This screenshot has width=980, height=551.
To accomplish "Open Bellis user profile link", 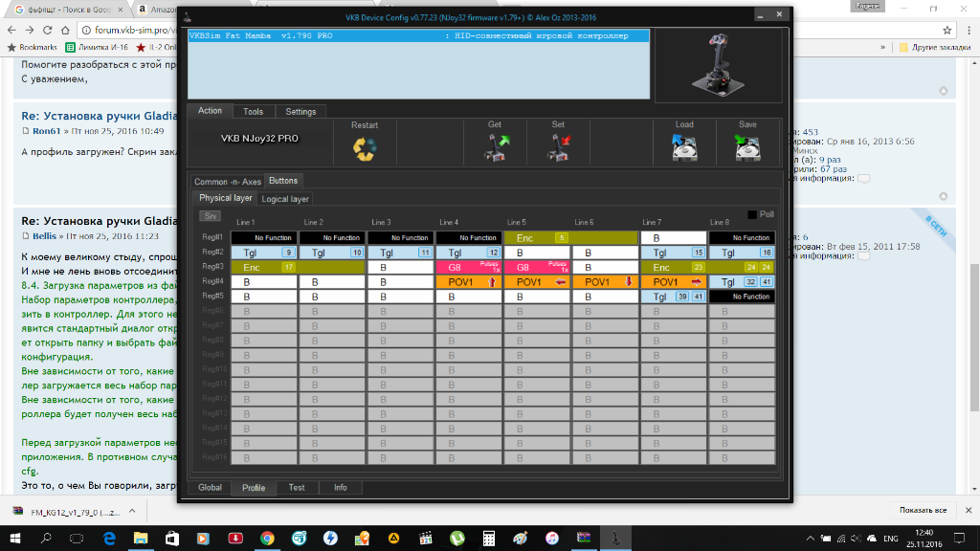I will (x=44, y=236).
